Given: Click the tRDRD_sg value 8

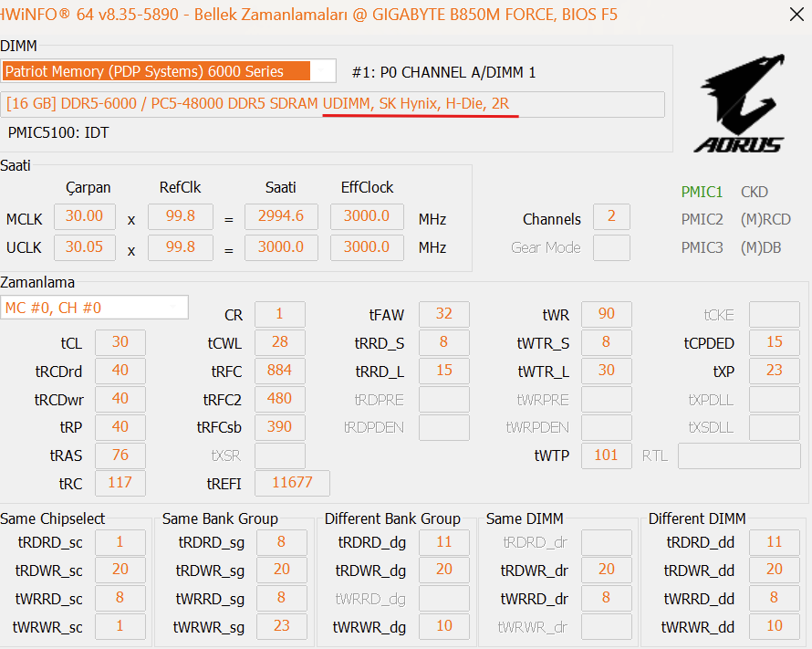Looking at the screenshot, I should tap(282, 542).
